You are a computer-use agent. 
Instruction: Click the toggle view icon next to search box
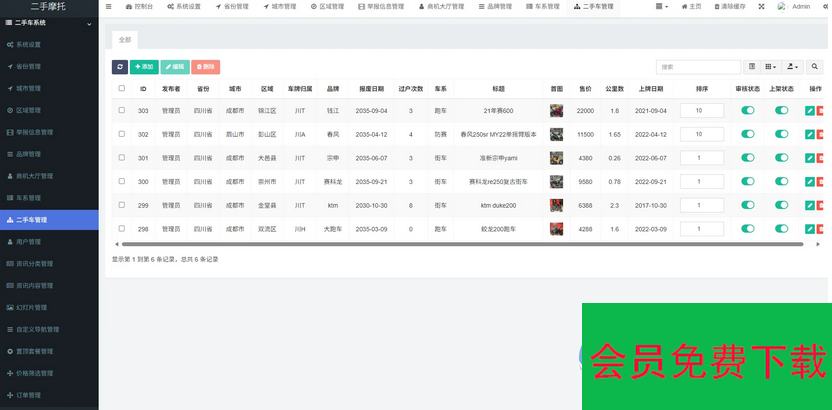(x=752, y=67)
